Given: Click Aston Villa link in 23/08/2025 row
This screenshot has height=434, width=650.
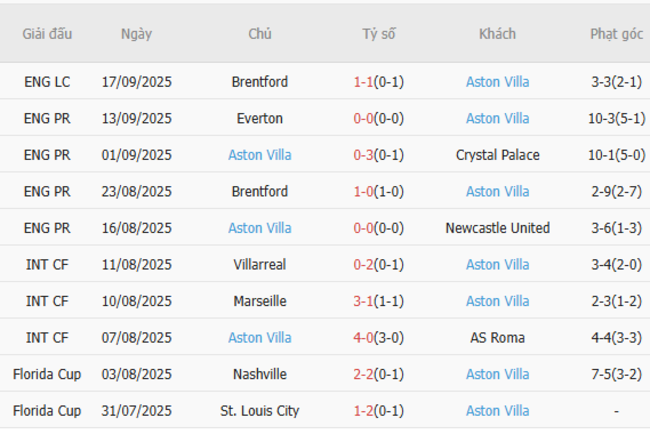Looking at the screenshot, I should pyautogui.click(x=497, y=191).
